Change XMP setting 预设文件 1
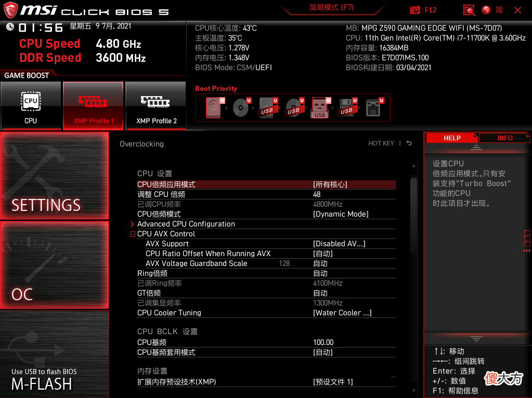Screen dimensions: 532x398 click(333, 382)
